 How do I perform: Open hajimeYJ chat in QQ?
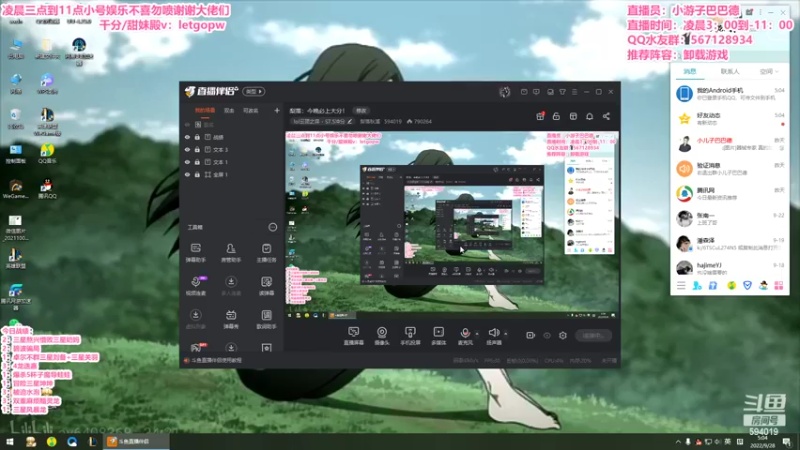[x=730, y=268]
